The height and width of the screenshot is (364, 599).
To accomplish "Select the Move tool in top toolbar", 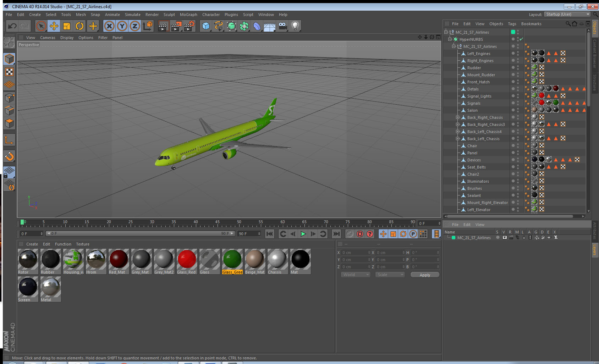I will (54, 26).
